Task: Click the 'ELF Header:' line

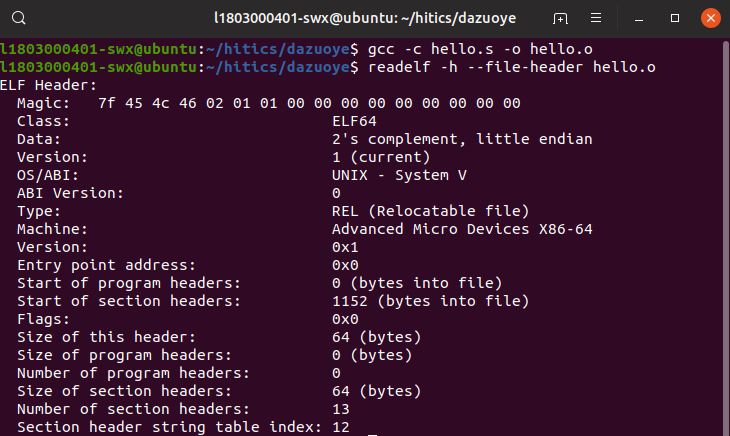Action: tap(48, 85)
